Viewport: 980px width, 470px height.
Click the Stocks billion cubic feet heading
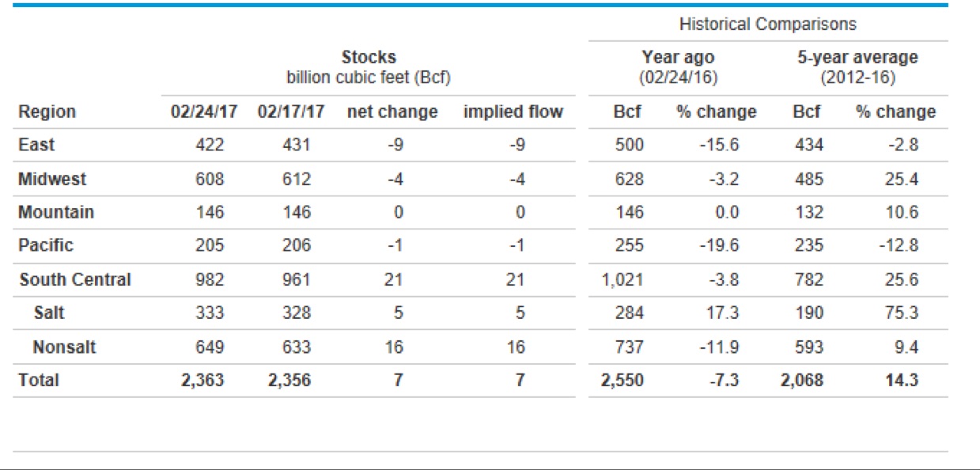click(x=369, y=67)
